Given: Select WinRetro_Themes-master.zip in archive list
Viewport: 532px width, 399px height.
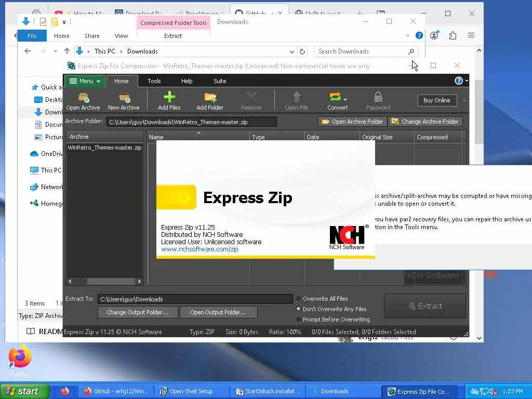Looking at the screenshot, I should coord(104,148).
